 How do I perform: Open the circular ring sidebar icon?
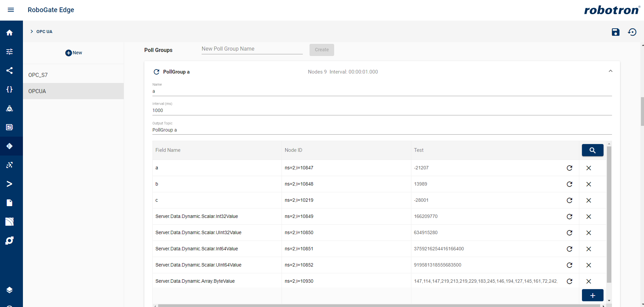click(x=9, y=241)
